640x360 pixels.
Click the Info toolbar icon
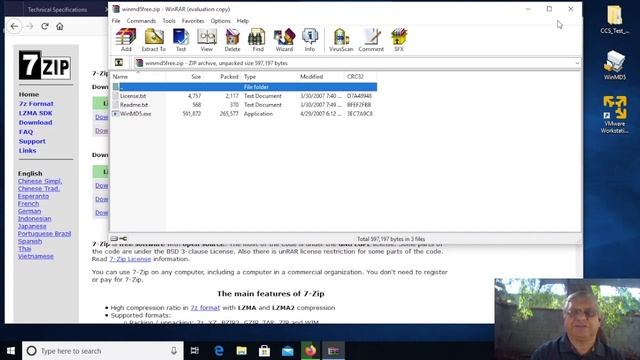click(310, 40)
